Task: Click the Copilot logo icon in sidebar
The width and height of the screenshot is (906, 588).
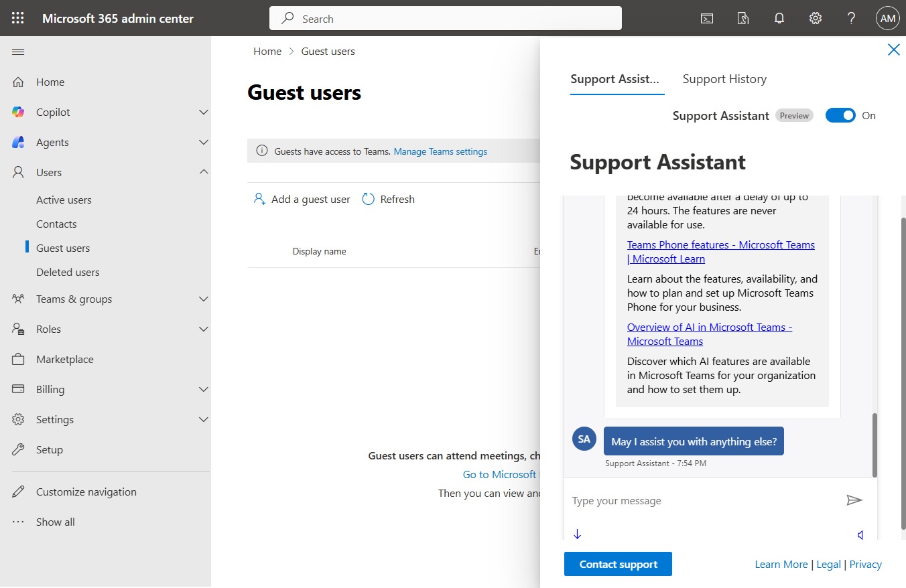Action: tap(18, 112)
